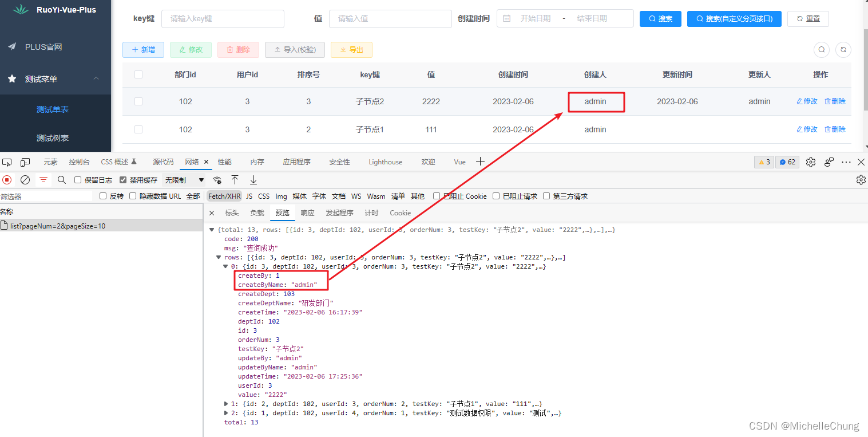Toggle the device emulation icon
The image size is (868, 437).
(x=25, y=162)
